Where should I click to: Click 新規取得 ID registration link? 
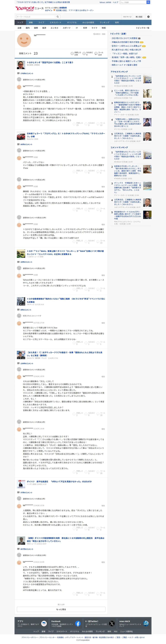pos(63,8)
